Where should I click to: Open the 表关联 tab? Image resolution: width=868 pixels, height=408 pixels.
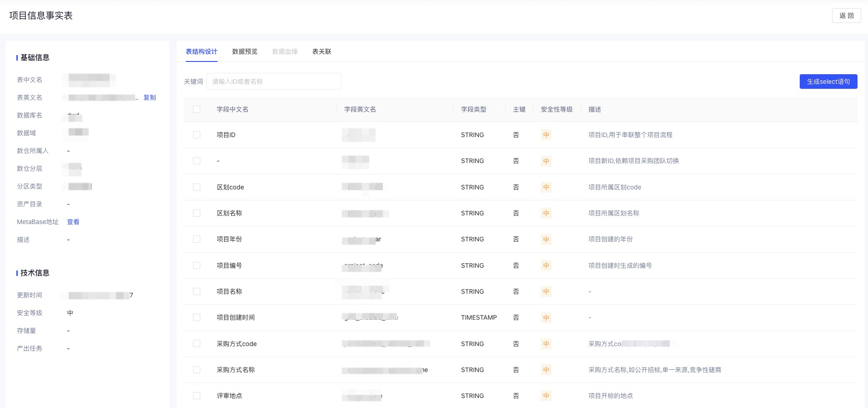(322, 51)
